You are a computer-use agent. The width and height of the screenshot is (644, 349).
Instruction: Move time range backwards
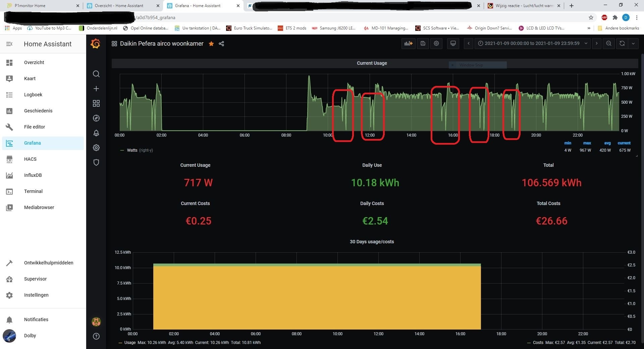469,43
